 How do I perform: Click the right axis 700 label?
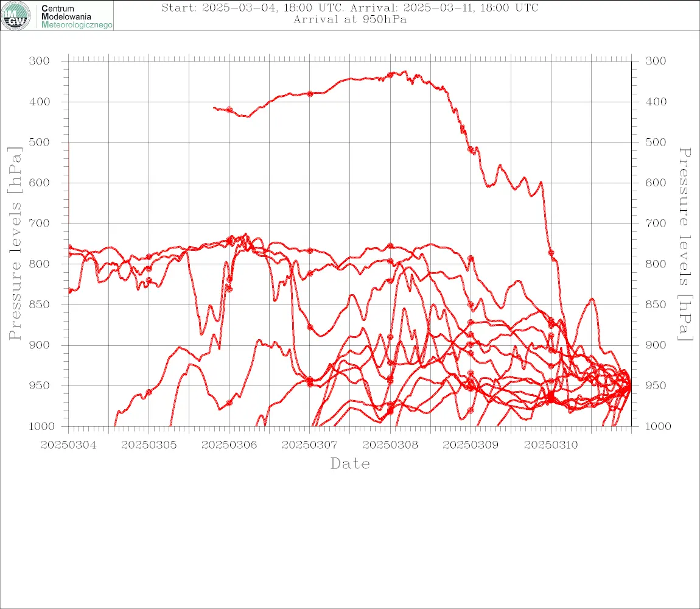pos(656,223)
